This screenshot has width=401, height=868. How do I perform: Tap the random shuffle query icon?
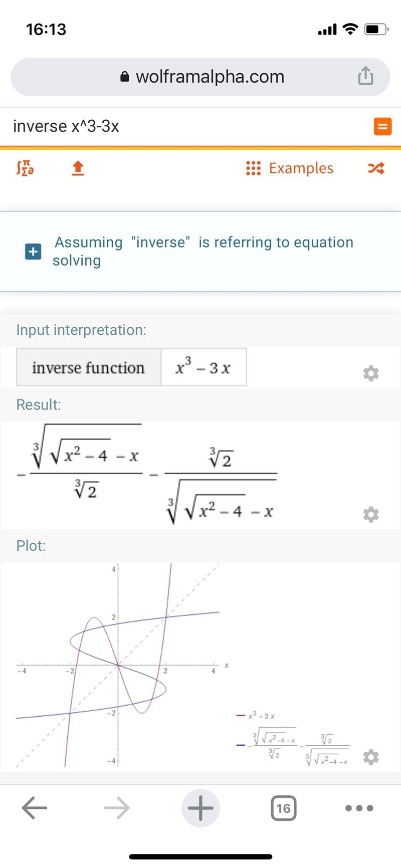[376, 168]
